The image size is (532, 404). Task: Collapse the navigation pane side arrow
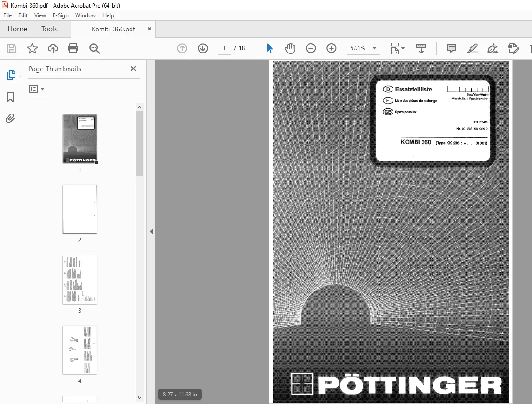click(151, 231)
